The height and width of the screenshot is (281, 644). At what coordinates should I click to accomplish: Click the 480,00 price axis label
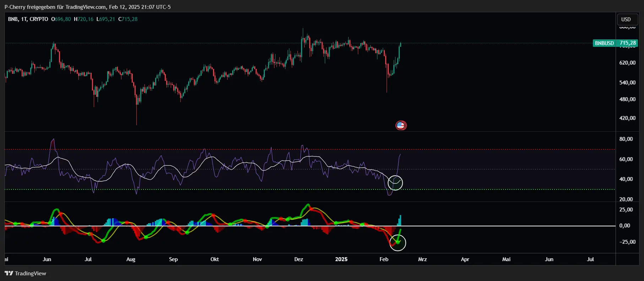click(x=627, y=99)
